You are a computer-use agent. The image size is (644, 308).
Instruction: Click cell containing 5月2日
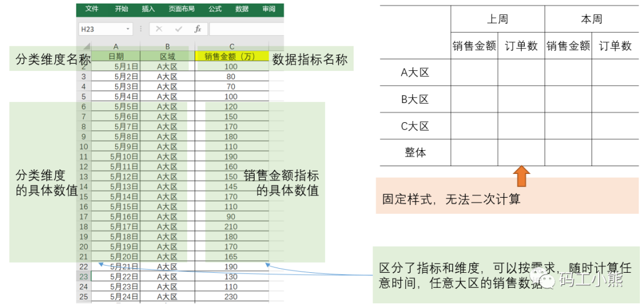[x=116, y=76]
